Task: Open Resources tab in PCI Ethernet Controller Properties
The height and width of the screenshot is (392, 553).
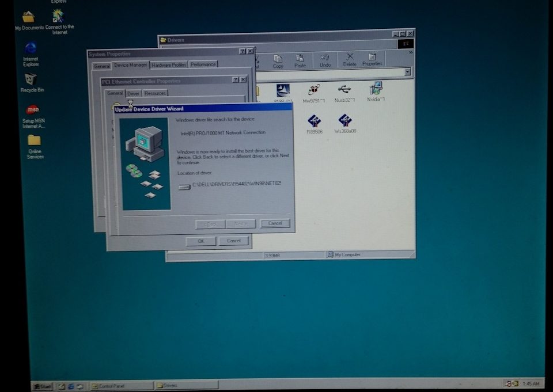Action: click(155, 93)
